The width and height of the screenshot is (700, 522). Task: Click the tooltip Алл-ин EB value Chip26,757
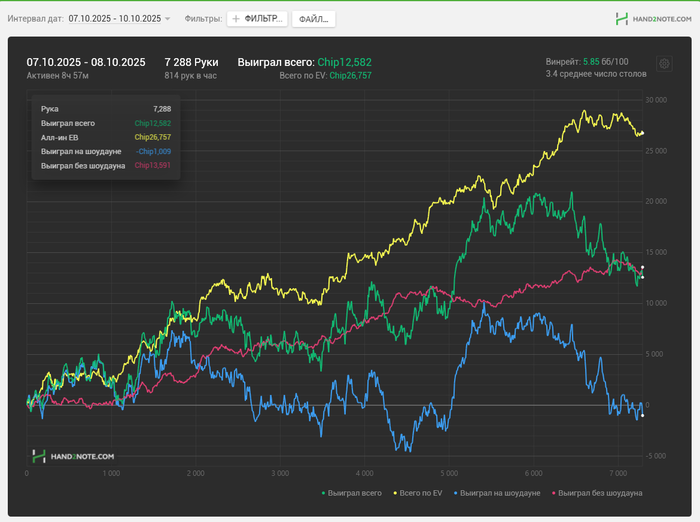(x=153, y=137)
